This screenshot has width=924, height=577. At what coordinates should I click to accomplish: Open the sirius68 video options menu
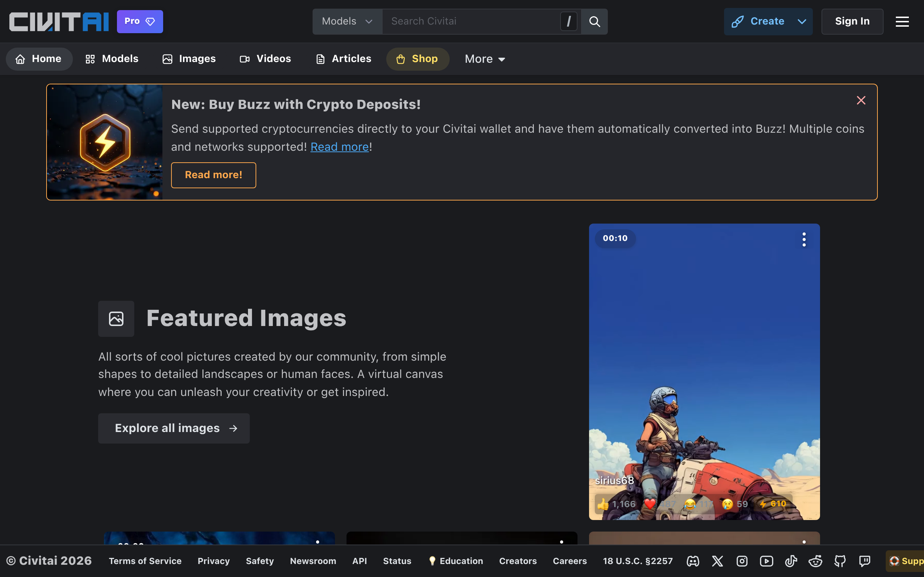tap(804, 240)
